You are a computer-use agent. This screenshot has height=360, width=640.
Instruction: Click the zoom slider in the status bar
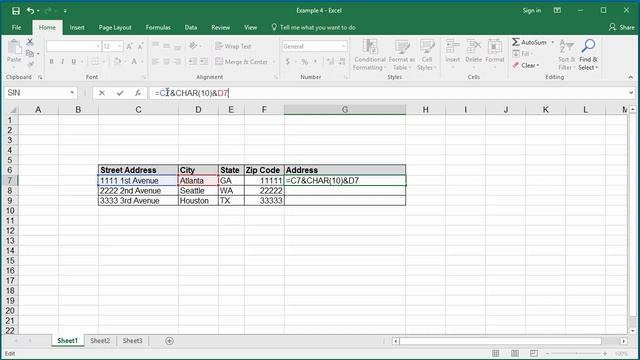576,353
